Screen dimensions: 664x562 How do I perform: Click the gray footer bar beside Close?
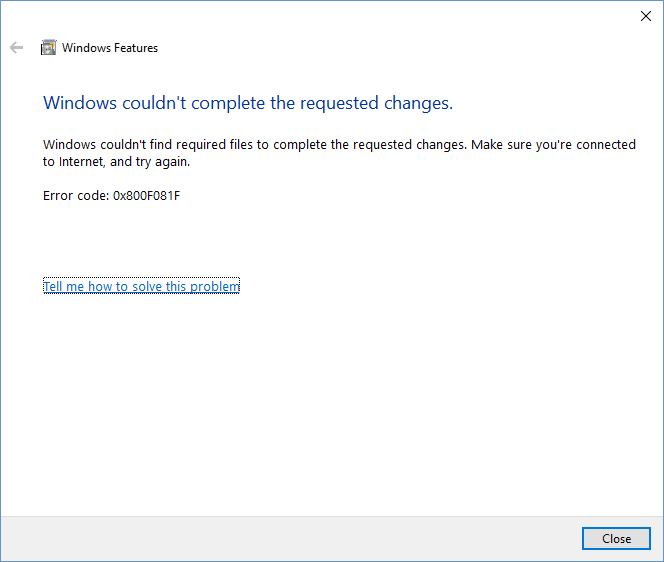click(290, 538)
